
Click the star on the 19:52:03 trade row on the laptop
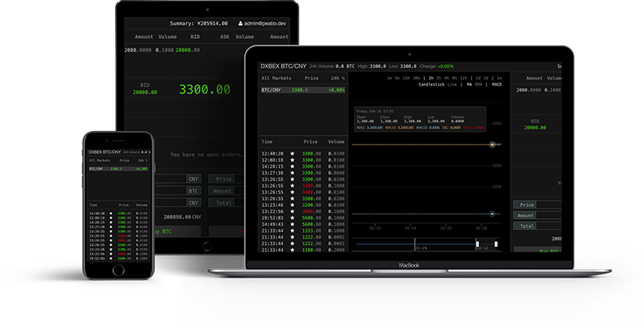click(293, 217)
